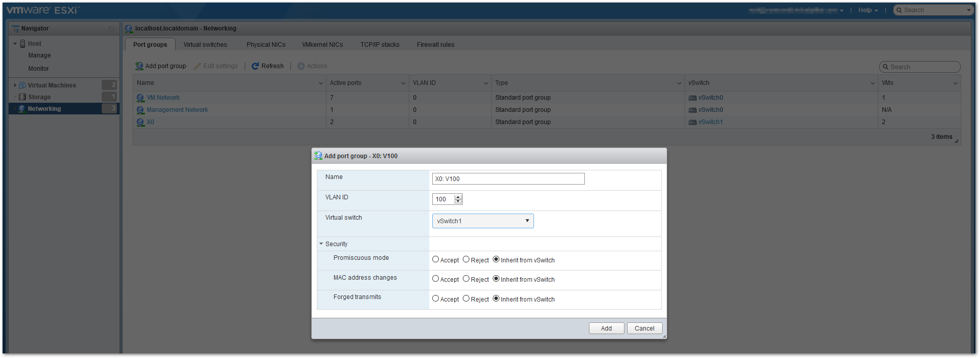Viewport: 980px width, 358px height.
Task: Expand the Virtual Machines tree node
Action: point(15,85)
